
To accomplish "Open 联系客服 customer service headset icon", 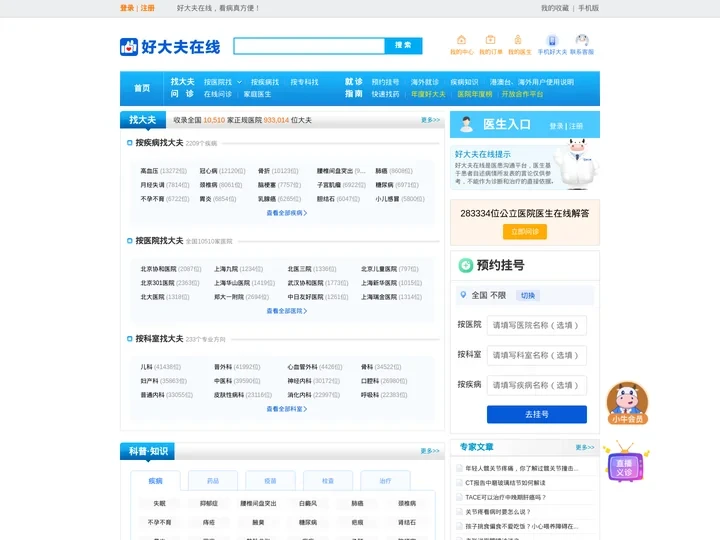I will point(582,40).
